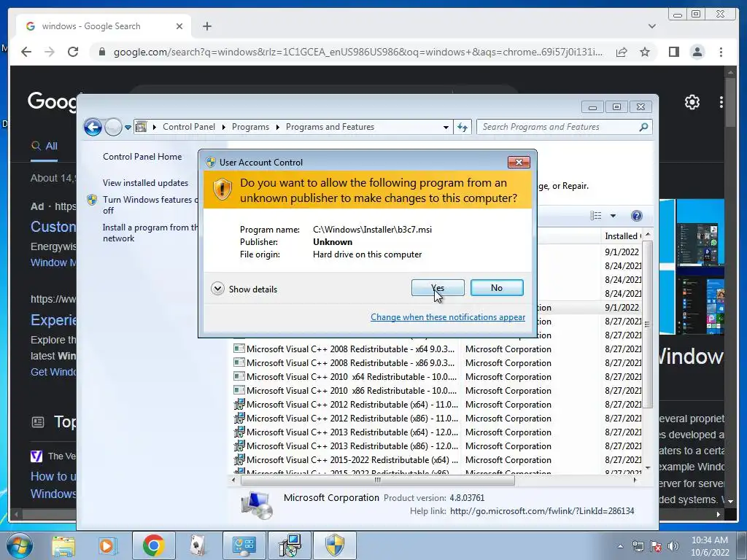747x560 pixels.
Task: Click the Control Panel back arrow button
Action: (93, 127)
